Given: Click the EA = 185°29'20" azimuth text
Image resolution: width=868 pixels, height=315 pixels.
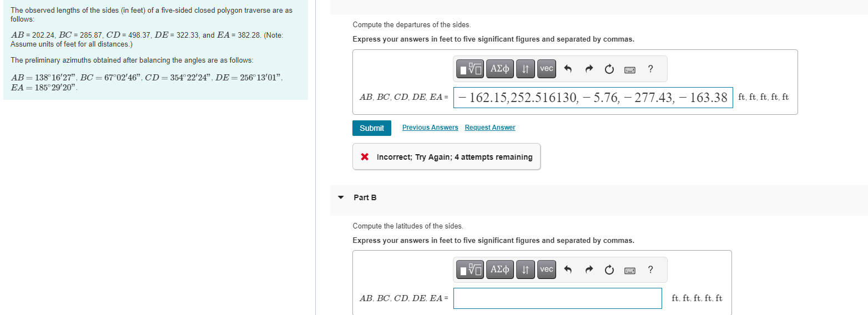Looking at the screenshot, I should pos(44,88).
